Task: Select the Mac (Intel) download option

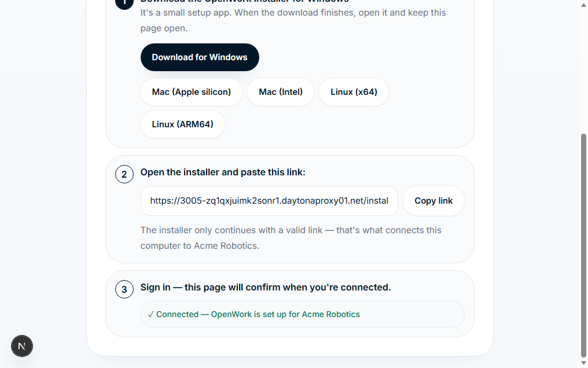Action: [x=281, y=92]
